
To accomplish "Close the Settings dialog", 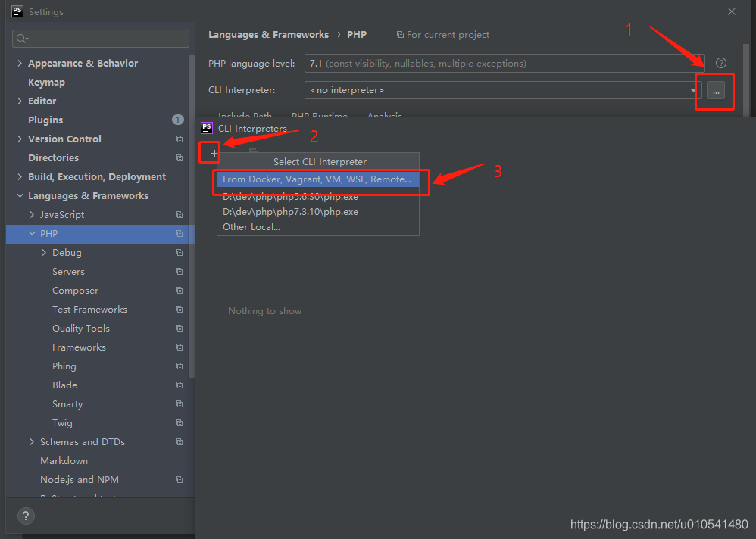I will (732, 11).
